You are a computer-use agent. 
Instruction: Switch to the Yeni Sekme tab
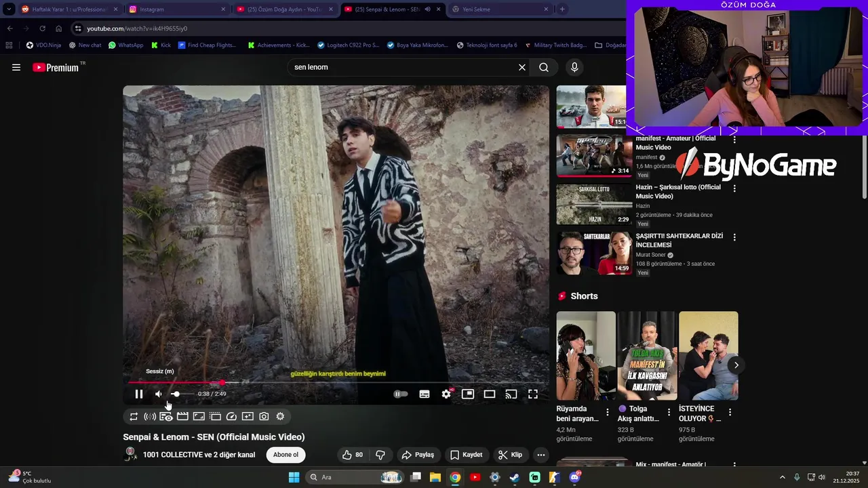pyautogui.click(x=500, y=9)
